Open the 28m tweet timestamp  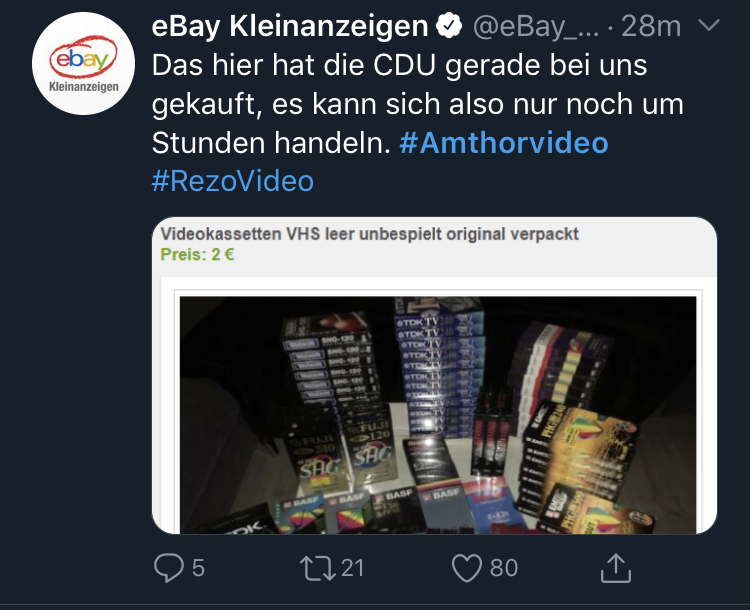coord(651,26)
